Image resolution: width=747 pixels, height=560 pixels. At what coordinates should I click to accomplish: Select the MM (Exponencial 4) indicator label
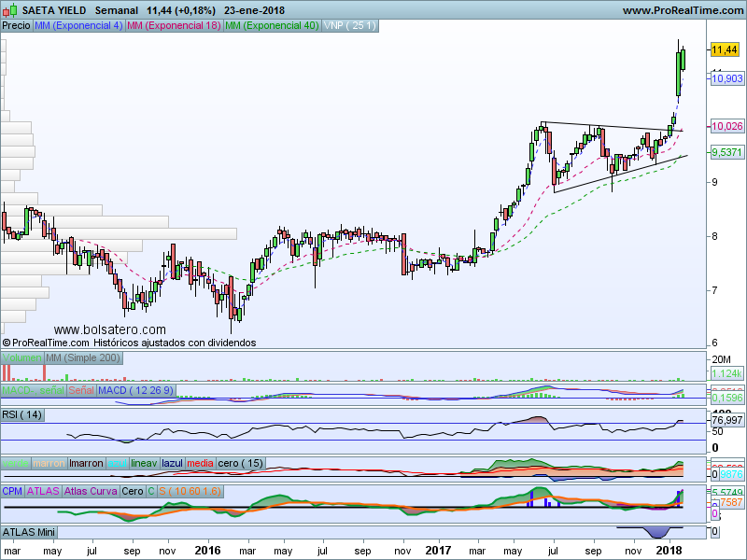click(x=78, y=25)
